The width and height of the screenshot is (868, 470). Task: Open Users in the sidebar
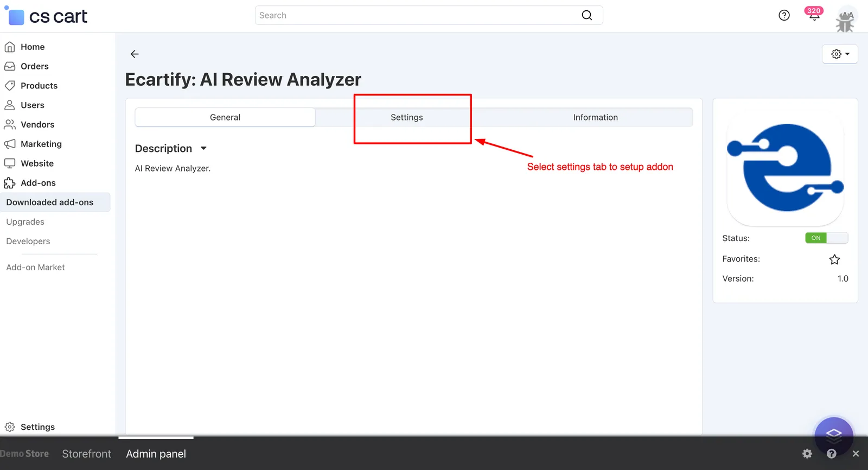pyautogui.click(x=33, y=105)
